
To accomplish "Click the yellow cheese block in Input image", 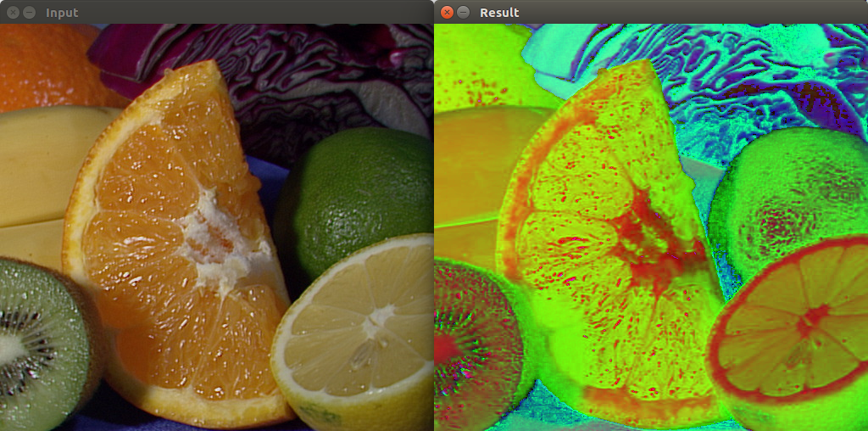I will (42, 170).
